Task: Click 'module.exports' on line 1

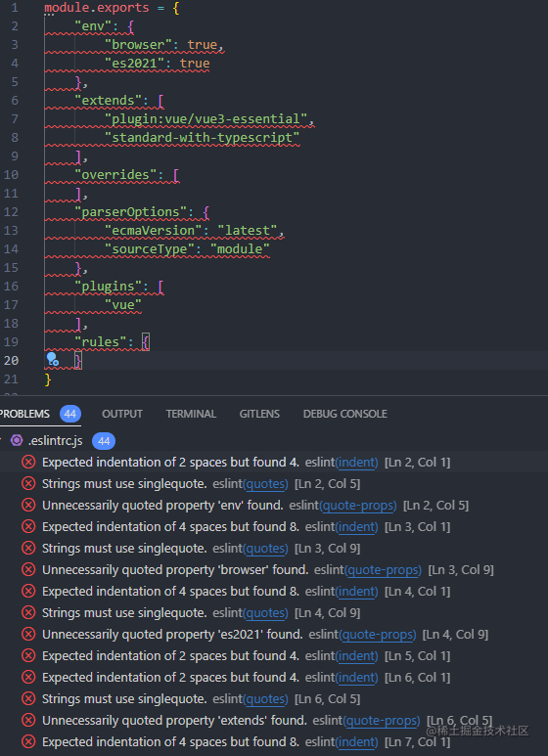Action: 97,8
